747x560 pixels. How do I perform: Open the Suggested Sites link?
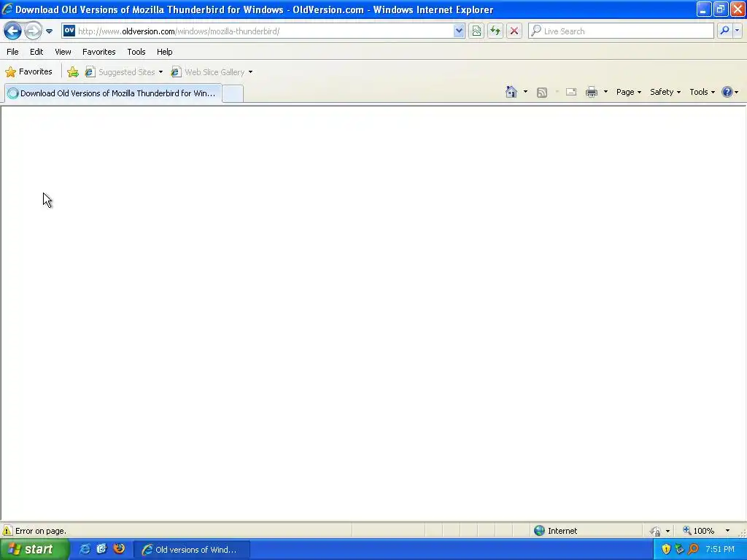pos(120,72)
